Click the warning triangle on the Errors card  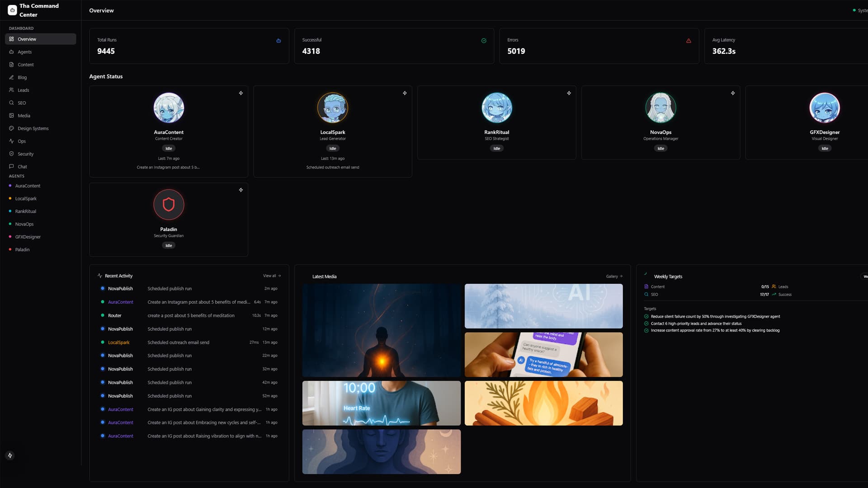(x=689, y=40)
